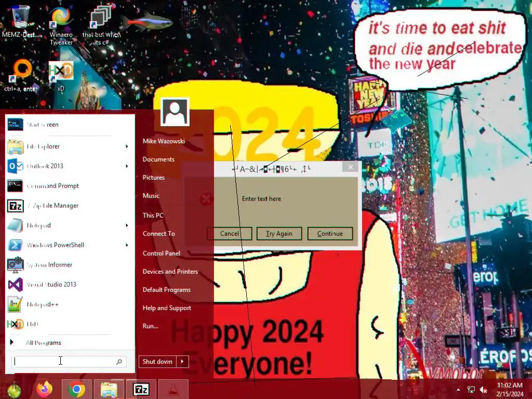The width and height of the screenshot is (532, 399).
Task: Open Documents from start menu
Action: (x=158, y=159)
